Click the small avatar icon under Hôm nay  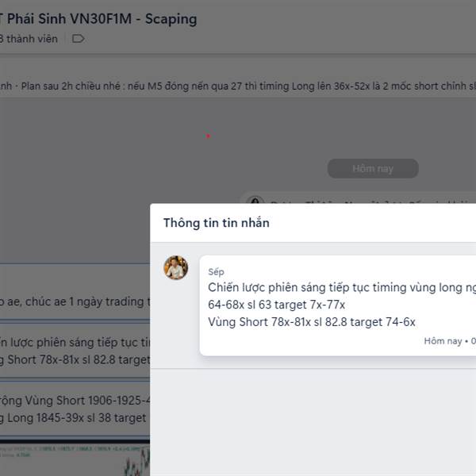pyautogui.click(x=255, y=199)
